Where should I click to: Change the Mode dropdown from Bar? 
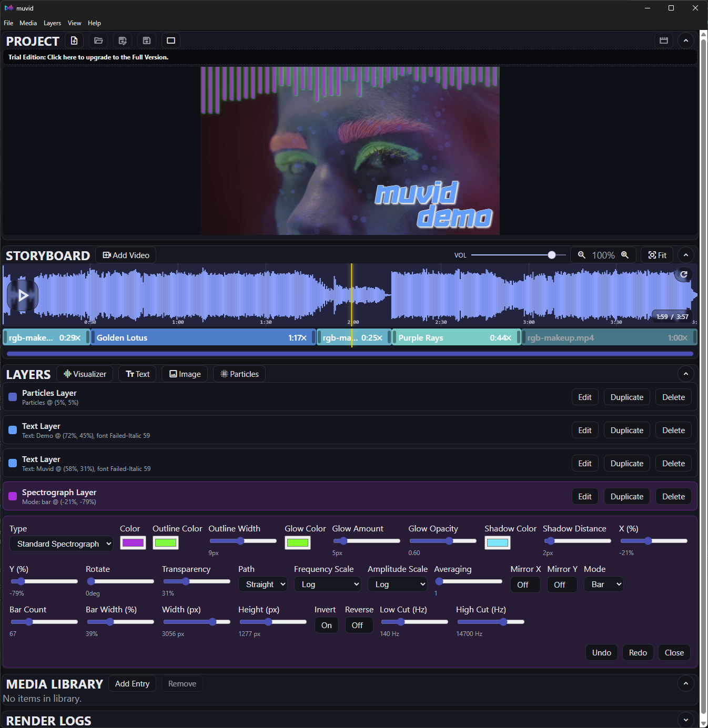point(603,584)
